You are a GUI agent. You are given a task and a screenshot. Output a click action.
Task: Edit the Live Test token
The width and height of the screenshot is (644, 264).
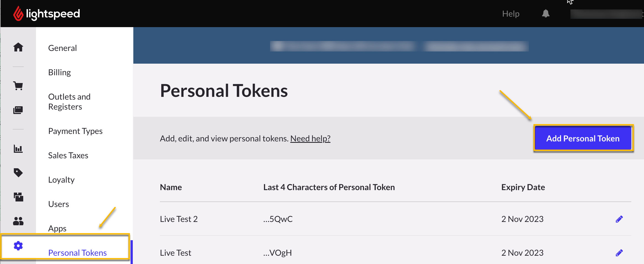pos(619,253)
